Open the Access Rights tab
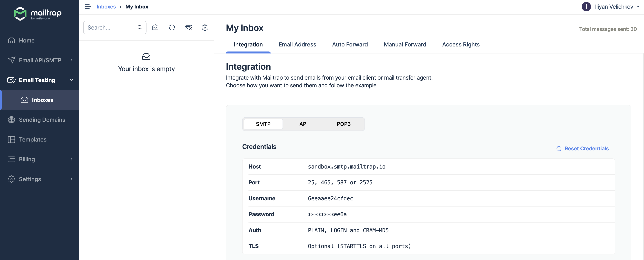 click(461, 44)
